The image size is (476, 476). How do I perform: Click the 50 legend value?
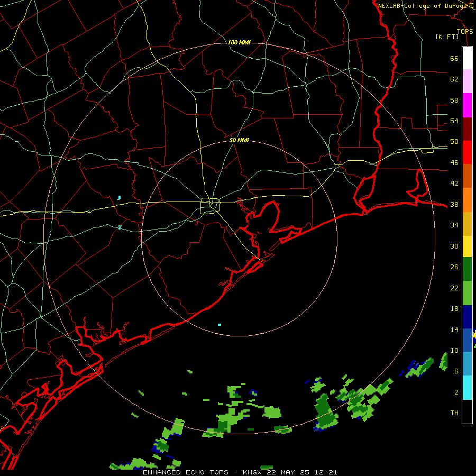[454, 142]
